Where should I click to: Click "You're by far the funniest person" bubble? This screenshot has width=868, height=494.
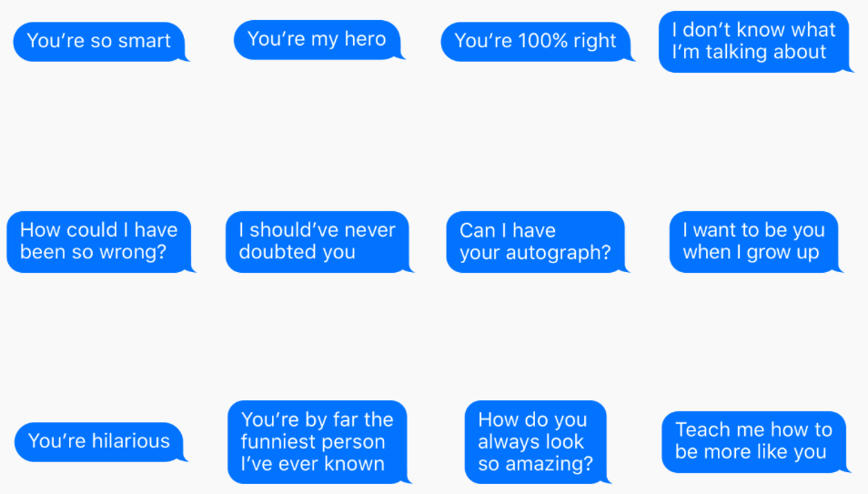point(318,442)
